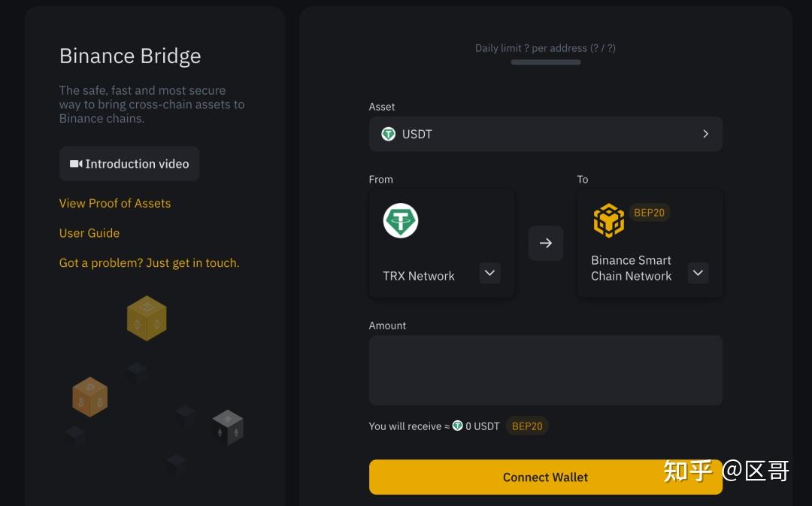Click the gold cube illustration at top
Image resolution: width=812 pixels, height=506 pixels.
pos(147,318)
